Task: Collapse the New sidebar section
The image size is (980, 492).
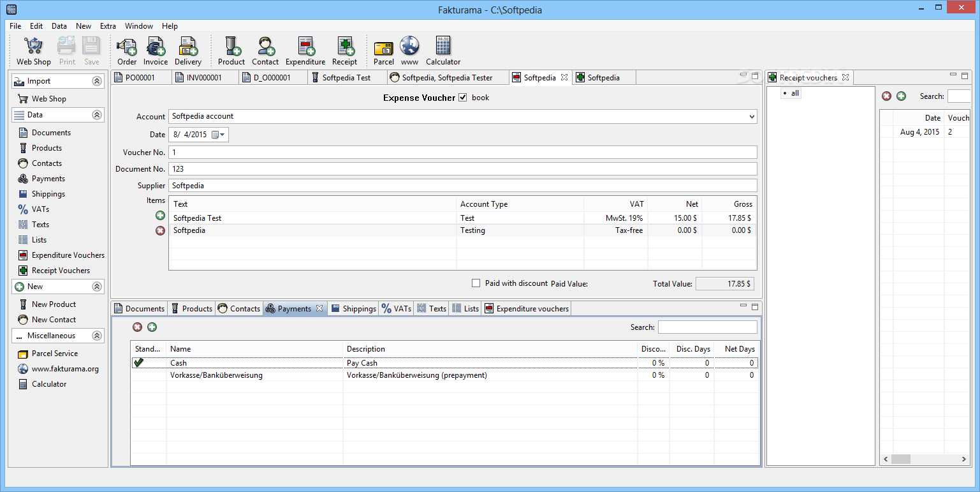Action: 97,287
